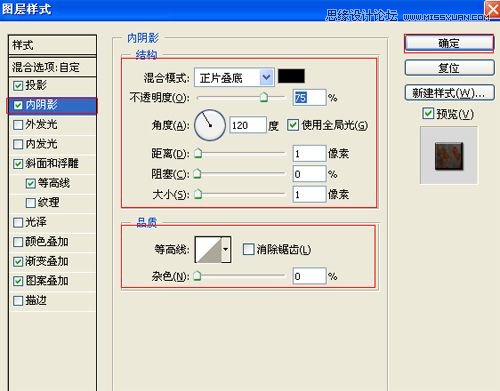Open the 混合模式 dropdown

coord(234,78)
